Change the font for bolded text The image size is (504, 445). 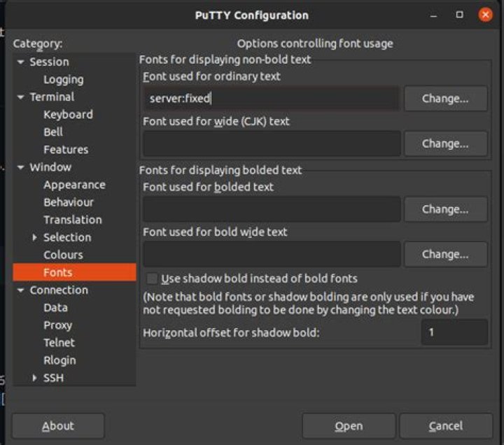(445, 209)
